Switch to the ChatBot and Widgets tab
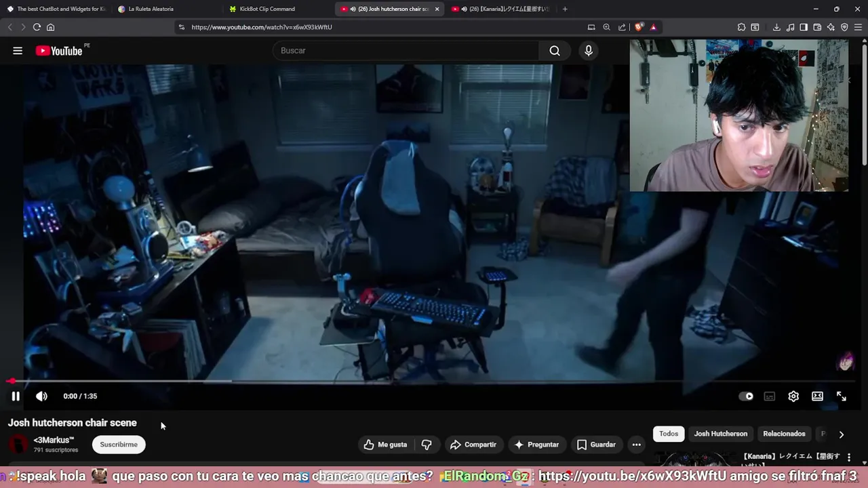Screen dimensions: 868x488 point(56,9)
